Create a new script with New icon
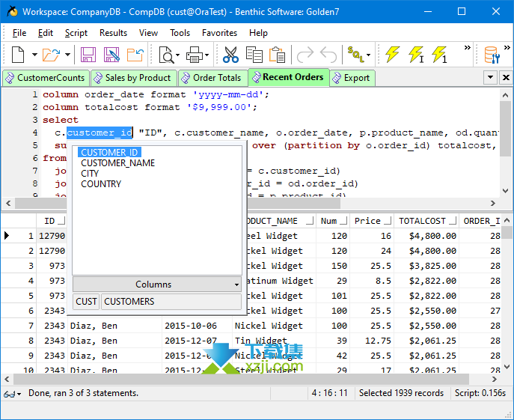 [18, 54]
